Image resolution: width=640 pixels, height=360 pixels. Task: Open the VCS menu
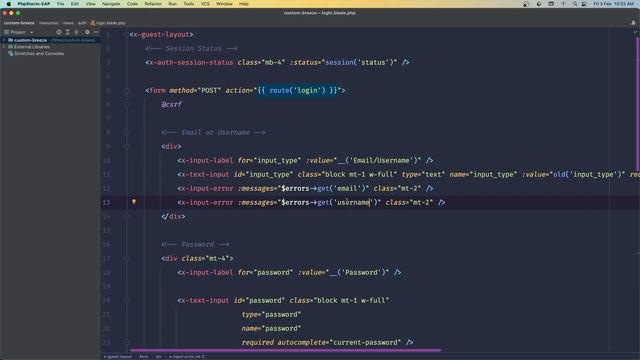point(205,4)
